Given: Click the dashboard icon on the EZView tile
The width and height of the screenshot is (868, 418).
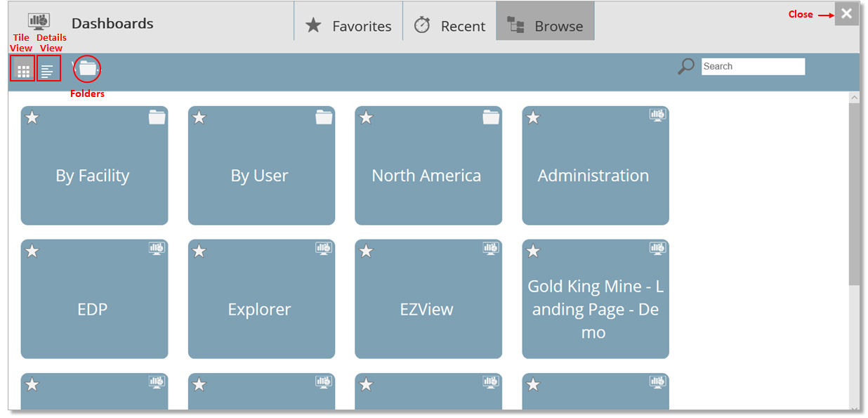Looking at the screenshot, I should (x=490, y=250).
